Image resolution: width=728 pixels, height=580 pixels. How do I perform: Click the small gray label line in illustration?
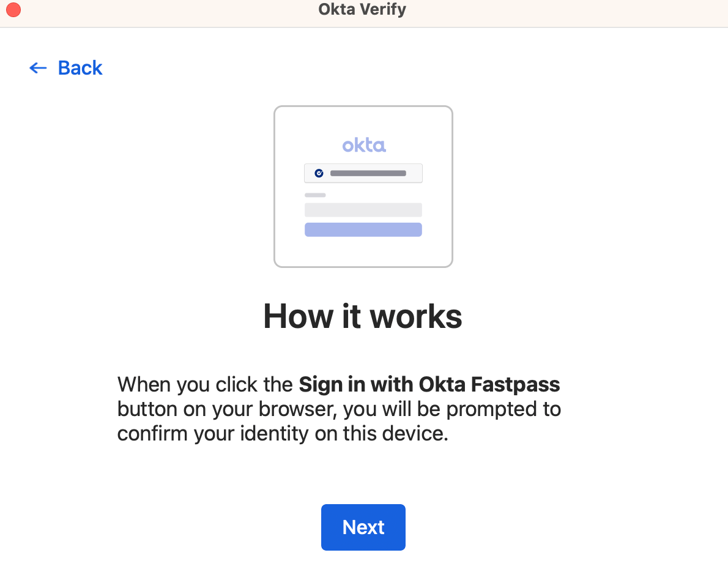tap(315, 195)
